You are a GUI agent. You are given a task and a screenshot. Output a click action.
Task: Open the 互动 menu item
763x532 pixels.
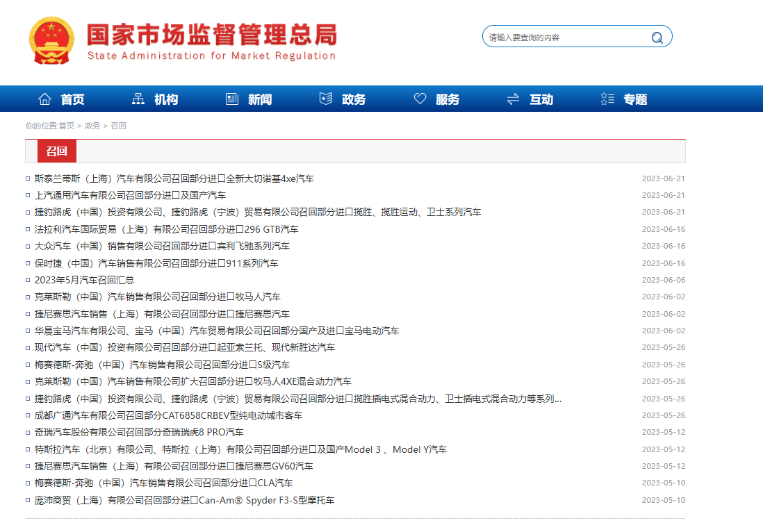[x=541, y=100]
